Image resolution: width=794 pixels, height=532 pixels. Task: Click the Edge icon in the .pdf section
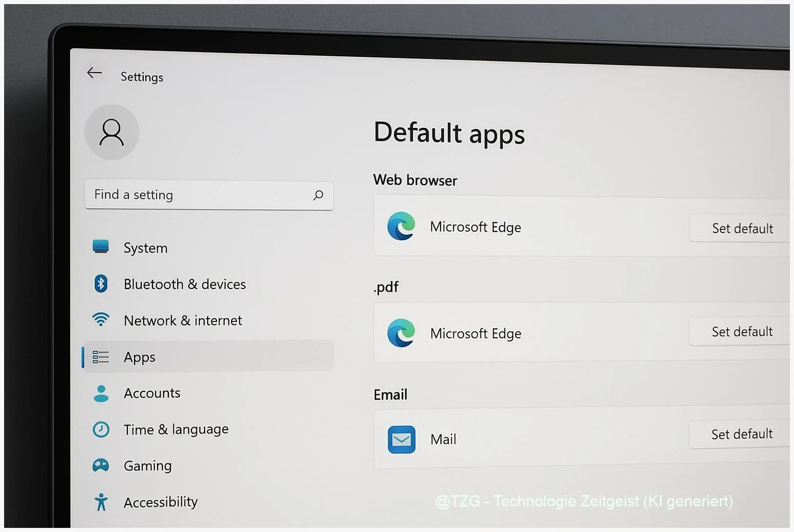pyautogui.click(x=402, y=332)
